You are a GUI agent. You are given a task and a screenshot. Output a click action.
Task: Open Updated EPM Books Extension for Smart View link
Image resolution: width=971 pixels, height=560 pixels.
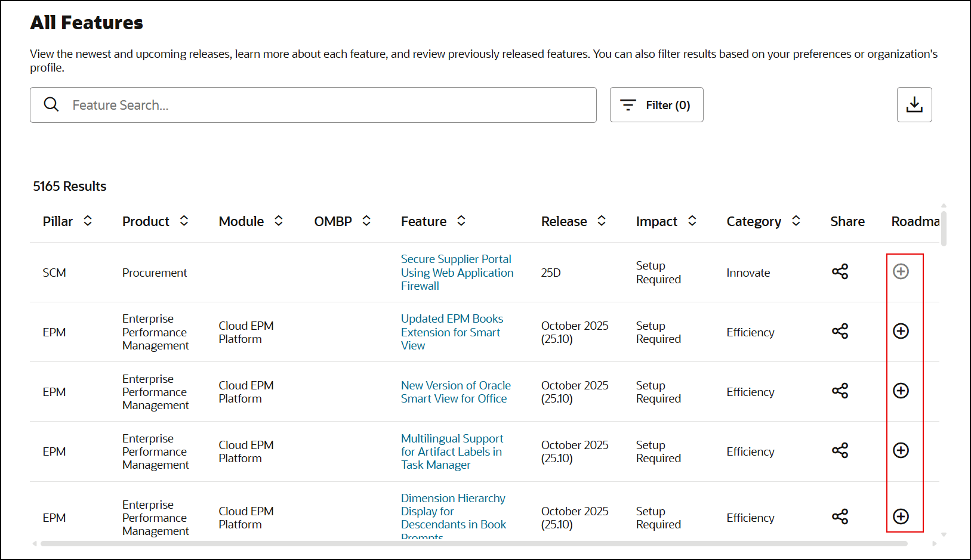pyautogui.click(x=452, y=332)
